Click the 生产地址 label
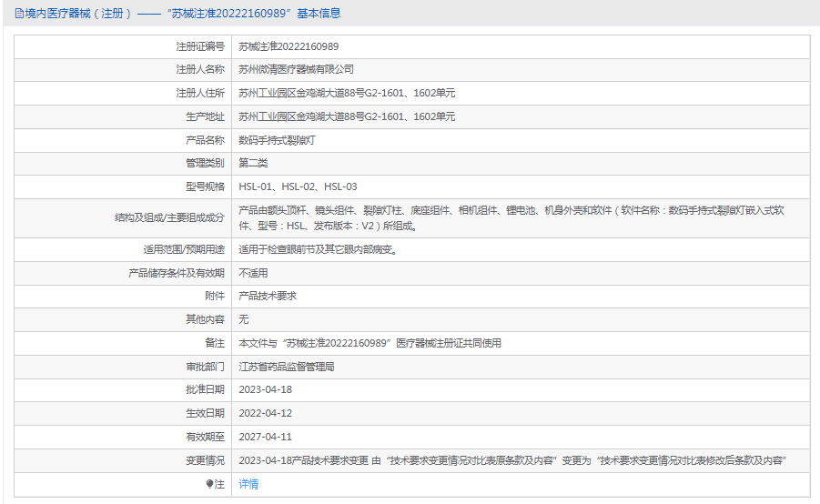The height and width of the screenshot is (504, 820). point(205,116)
